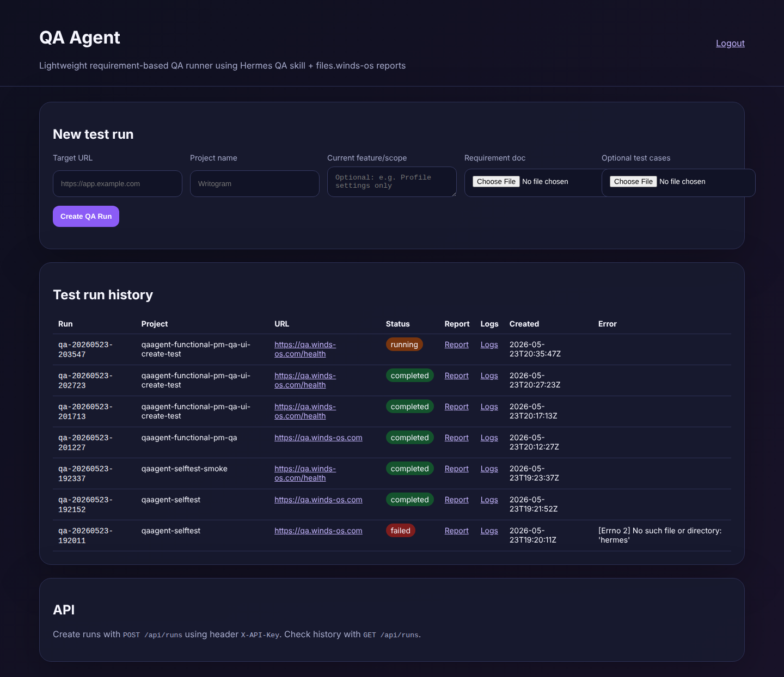Open Report for qaagent-selftest-smoke run

click(456, 469)
